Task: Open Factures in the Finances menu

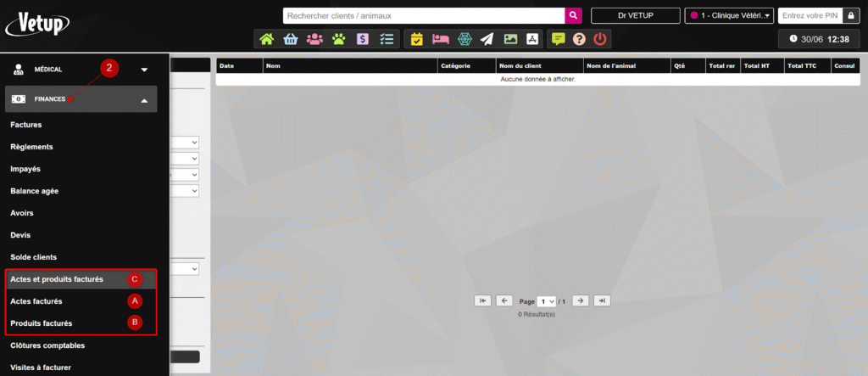Action: pos(26,125)
